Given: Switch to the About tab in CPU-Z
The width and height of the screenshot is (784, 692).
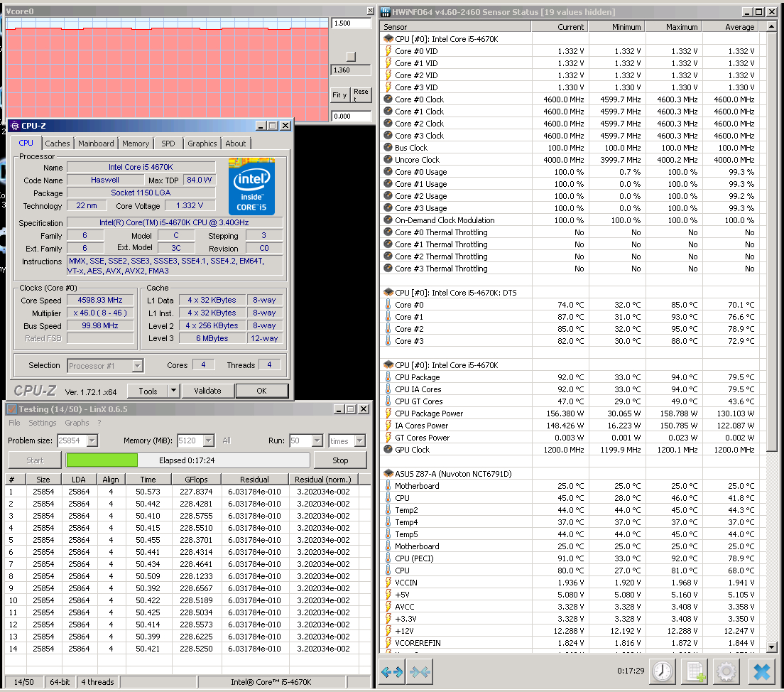Looking at the screenshot, I should [236, 144].
